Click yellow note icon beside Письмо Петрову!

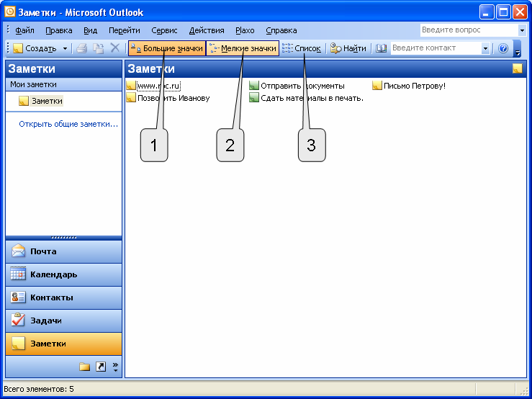pos(377,86)
